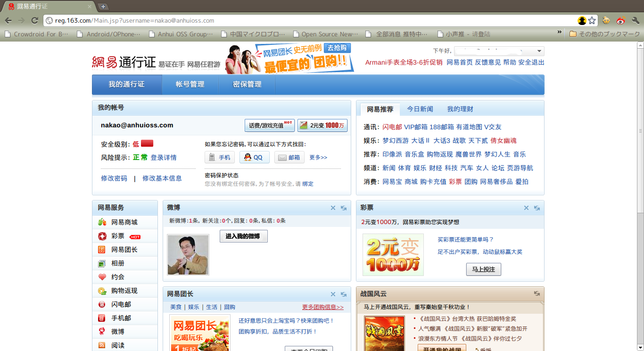Open the 闪电邮 link in the 通讯 row
Viewport: 644px width, 351px height.
392,127
